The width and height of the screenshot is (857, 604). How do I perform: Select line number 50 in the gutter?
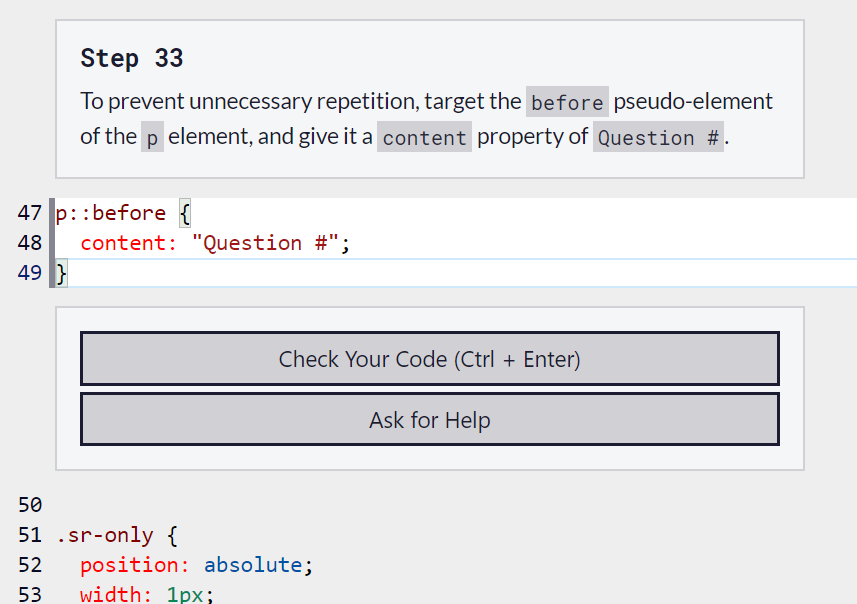point(30,505)
